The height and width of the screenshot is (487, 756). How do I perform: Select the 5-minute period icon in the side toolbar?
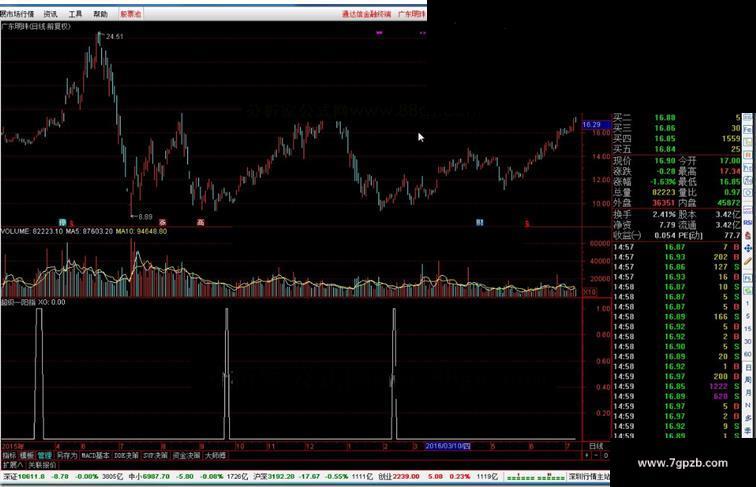[x=748, y=316]
